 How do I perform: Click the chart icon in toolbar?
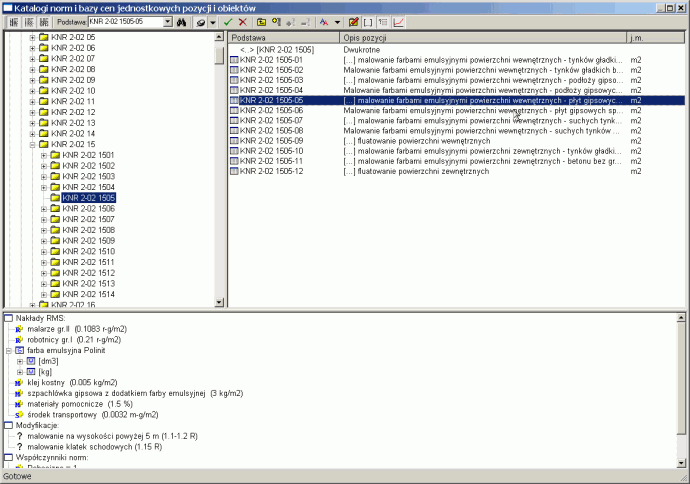[x=400, y=21]
